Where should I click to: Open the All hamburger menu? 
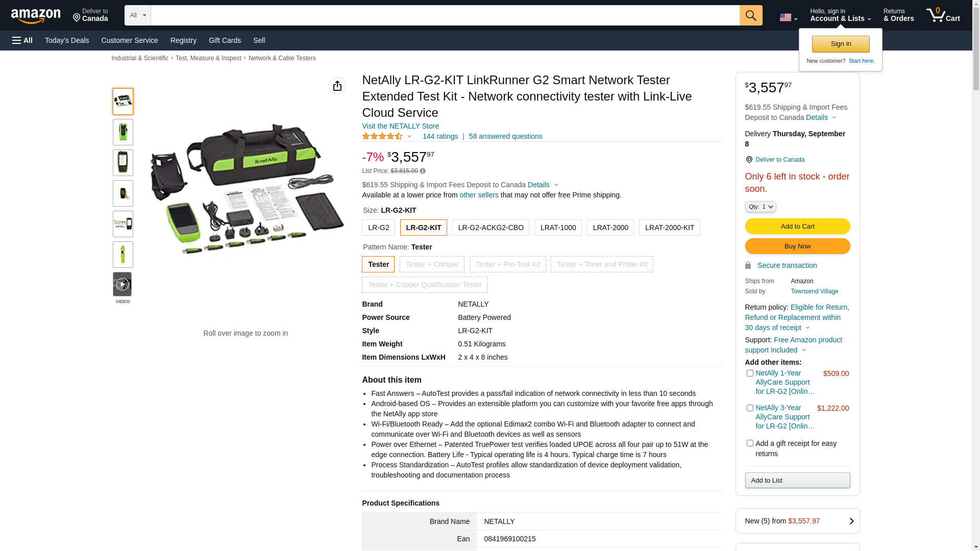22,40
